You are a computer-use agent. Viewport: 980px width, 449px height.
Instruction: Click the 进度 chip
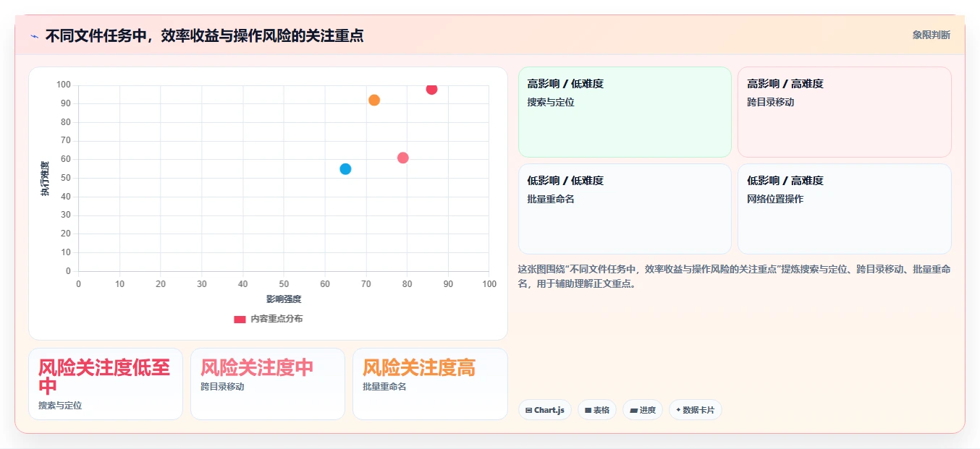tap(643, 410)
